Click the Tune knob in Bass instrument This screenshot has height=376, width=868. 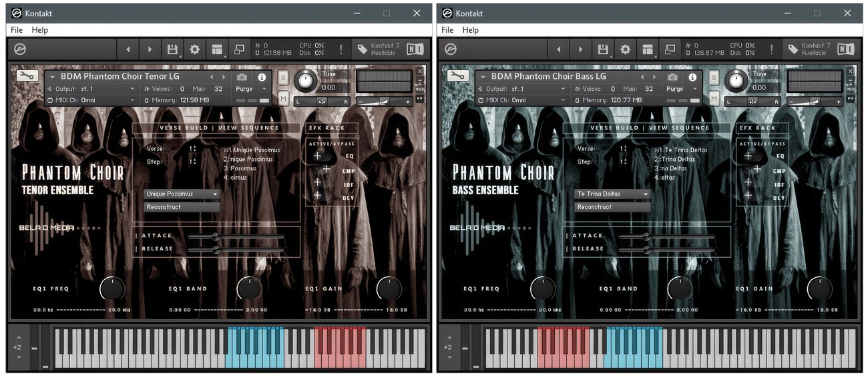click(x=736, y=81)
